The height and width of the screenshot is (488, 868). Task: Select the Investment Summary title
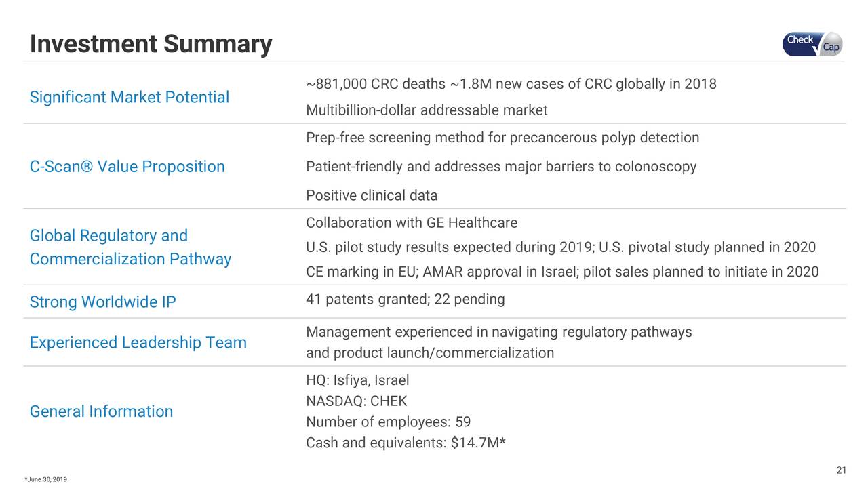(x=151, y=45)
